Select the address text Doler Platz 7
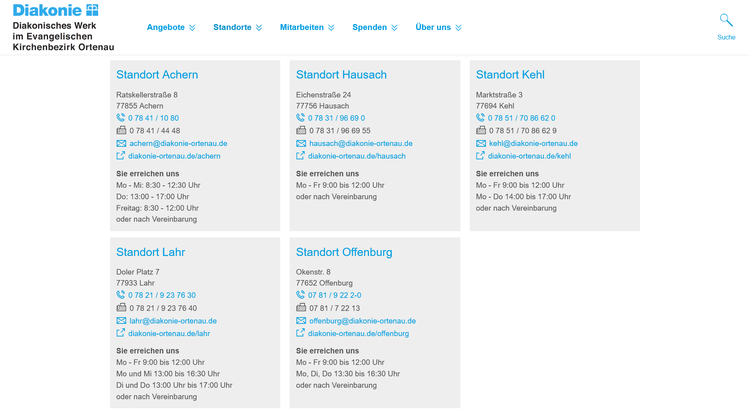 (138, 272)
